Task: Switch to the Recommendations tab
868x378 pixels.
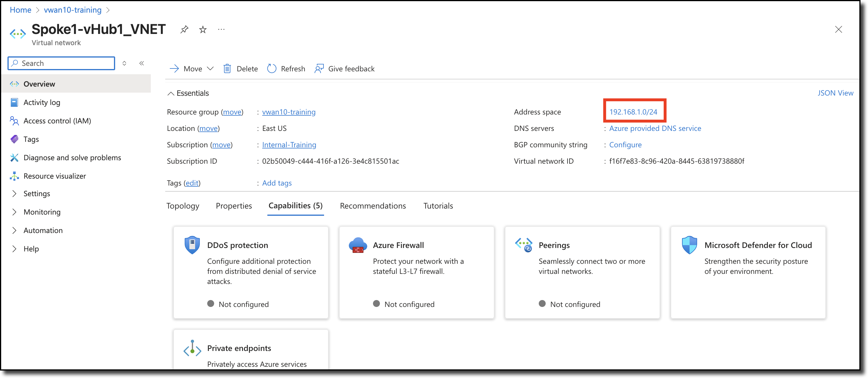Action: (373, 206)
